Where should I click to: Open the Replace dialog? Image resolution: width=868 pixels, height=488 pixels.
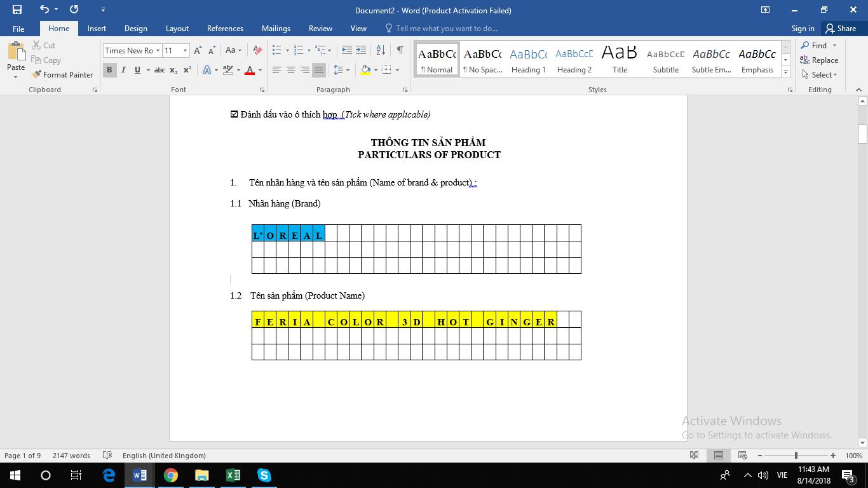[x=819, y=60]
